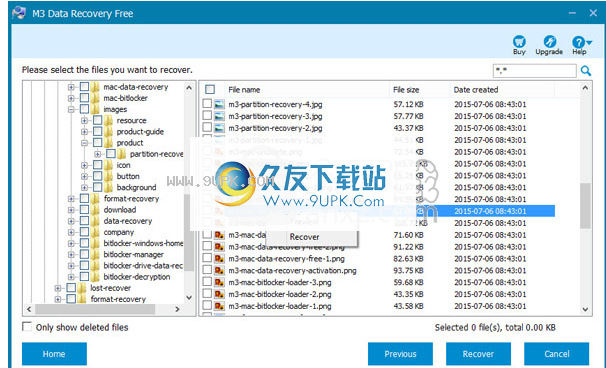Viewport: 606px width, 368px height.
Task: Enable Only show deleted files
Action: [27, 327]
